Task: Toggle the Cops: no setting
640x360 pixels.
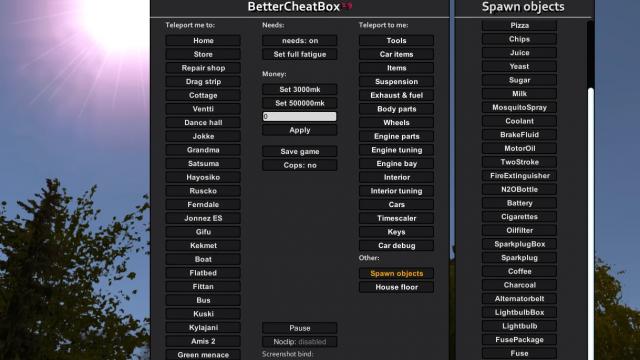Action: pyautogui.click(x=300, y=165)
